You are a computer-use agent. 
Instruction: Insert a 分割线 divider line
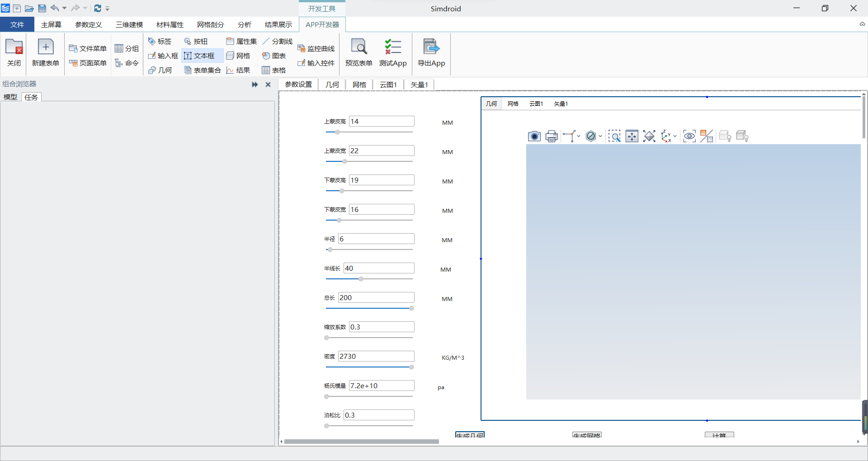(x=278, y=41)
